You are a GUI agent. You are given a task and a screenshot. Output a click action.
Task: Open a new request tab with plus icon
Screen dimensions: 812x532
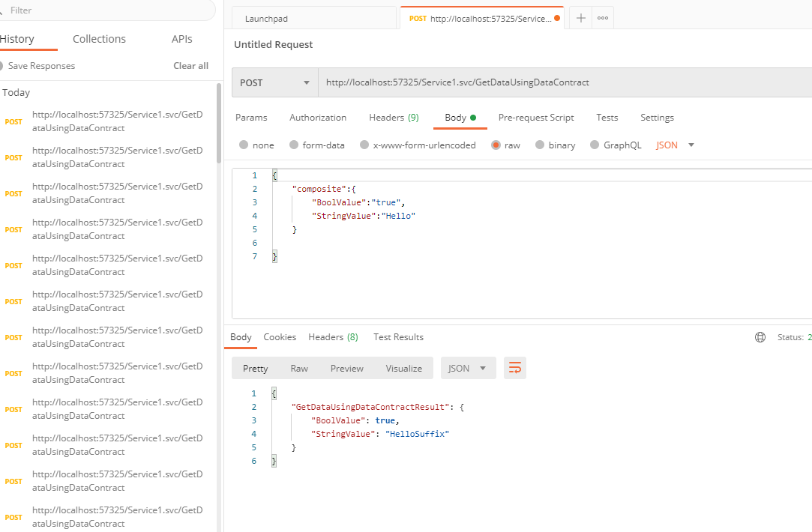pos(580,18)
